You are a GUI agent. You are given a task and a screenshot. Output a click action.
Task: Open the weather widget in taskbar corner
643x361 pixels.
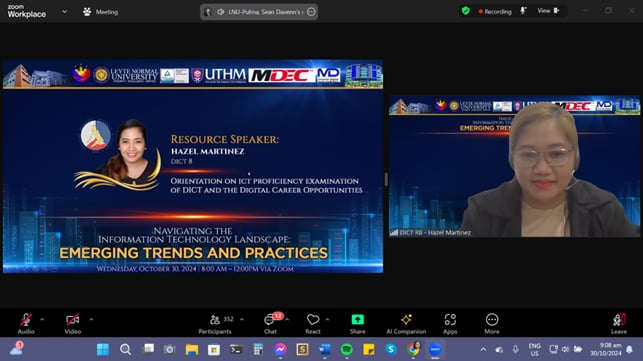point(16,349)
